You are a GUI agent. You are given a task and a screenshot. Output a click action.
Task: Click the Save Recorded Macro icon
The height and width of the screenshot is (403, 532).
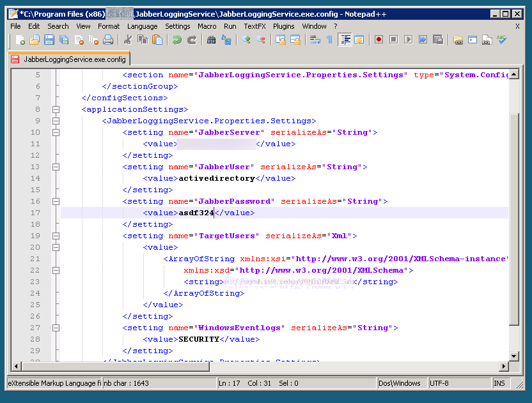(x=438, y=40)
